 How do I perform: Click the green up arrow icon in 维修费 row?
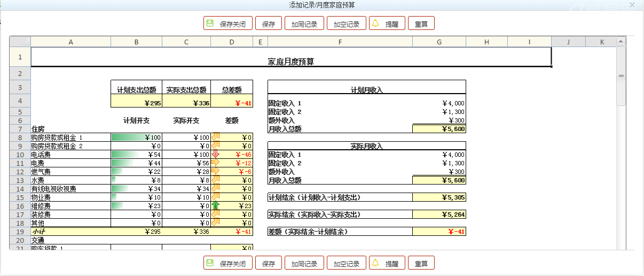coord(216,206)
